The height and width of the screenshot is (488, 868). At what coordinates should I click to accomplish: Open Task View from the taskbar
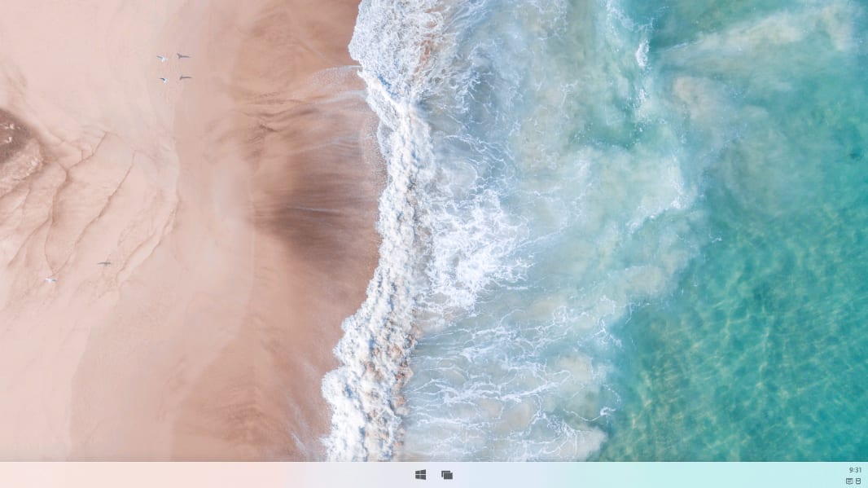447,475
